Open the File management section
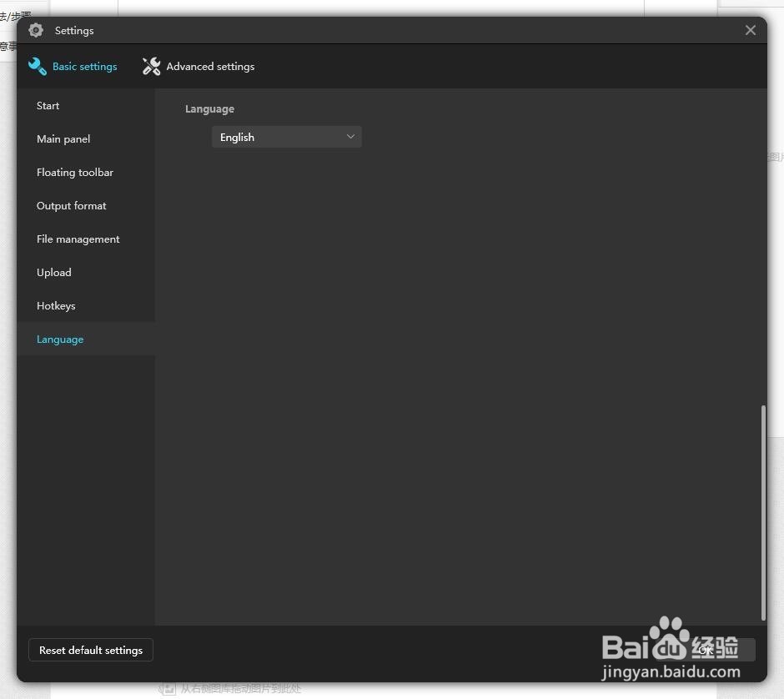Viewport: 784px width, 699px height. click(86, 239)
